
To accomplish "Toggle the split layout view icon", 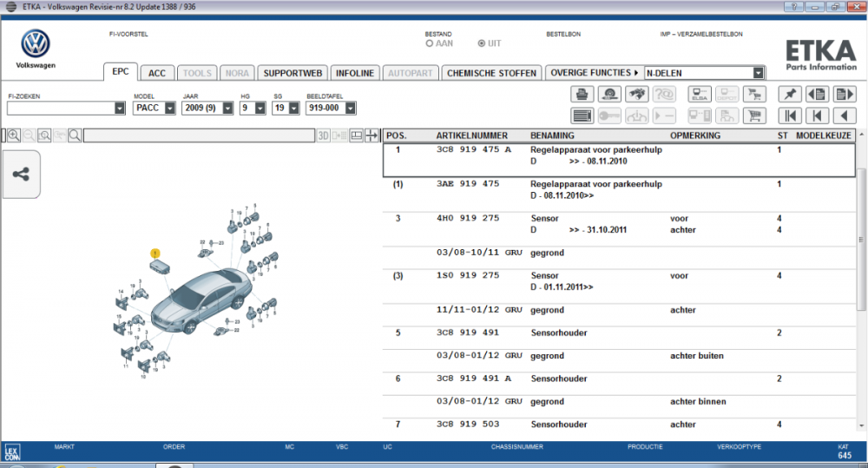I will point(357,135).
